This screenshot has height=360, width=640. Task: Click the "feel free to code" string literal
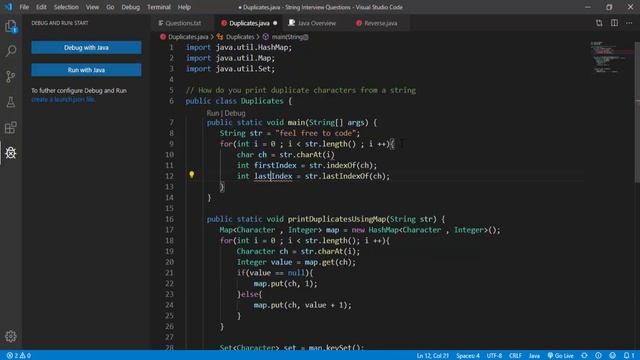pos(316,133)
